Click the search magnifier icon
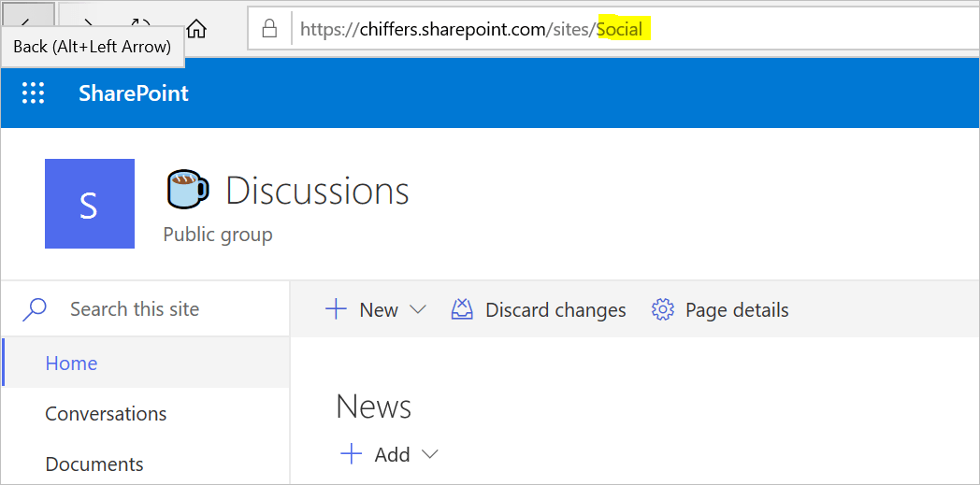 (x=35, y=309)
